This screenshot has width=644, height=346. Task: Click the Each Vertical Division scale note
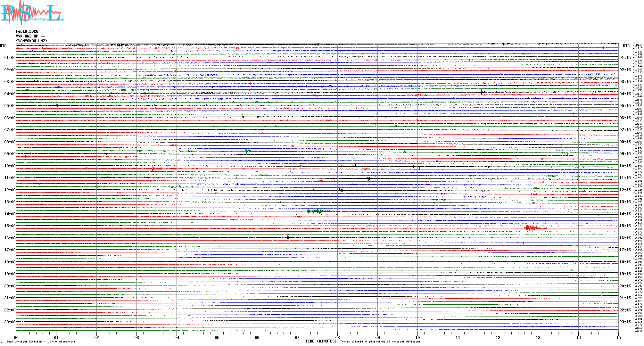pos(41,342)
